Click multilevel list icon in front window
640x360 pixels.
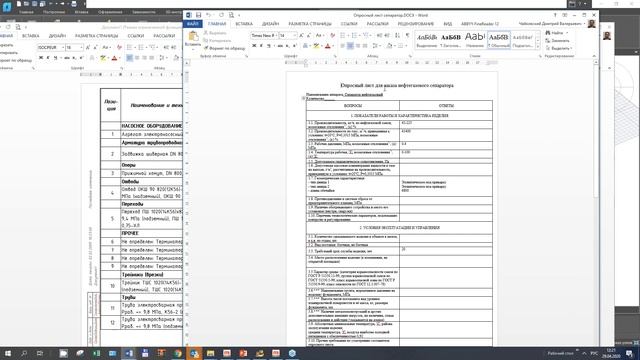pyautogui.click(x=366, y=36)
